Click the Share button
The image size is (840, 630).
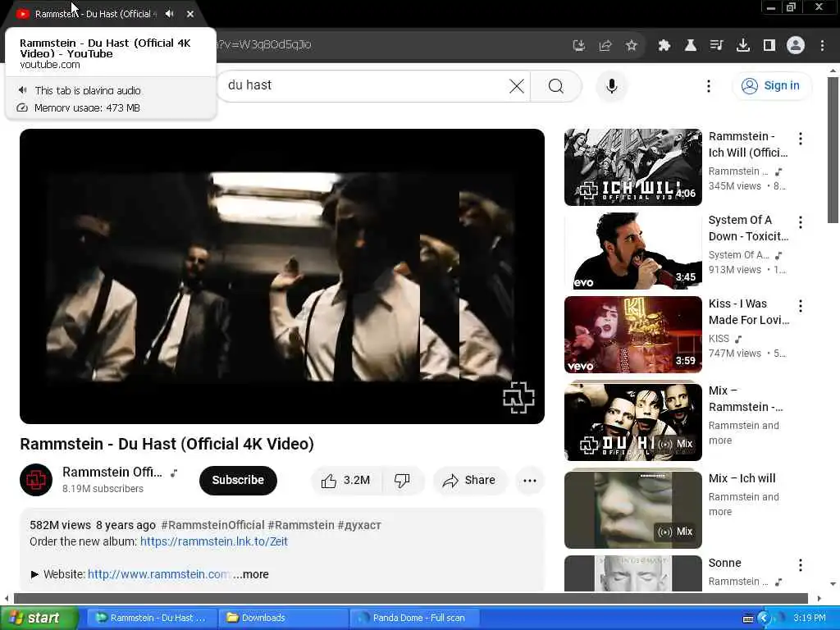[468, 480]
